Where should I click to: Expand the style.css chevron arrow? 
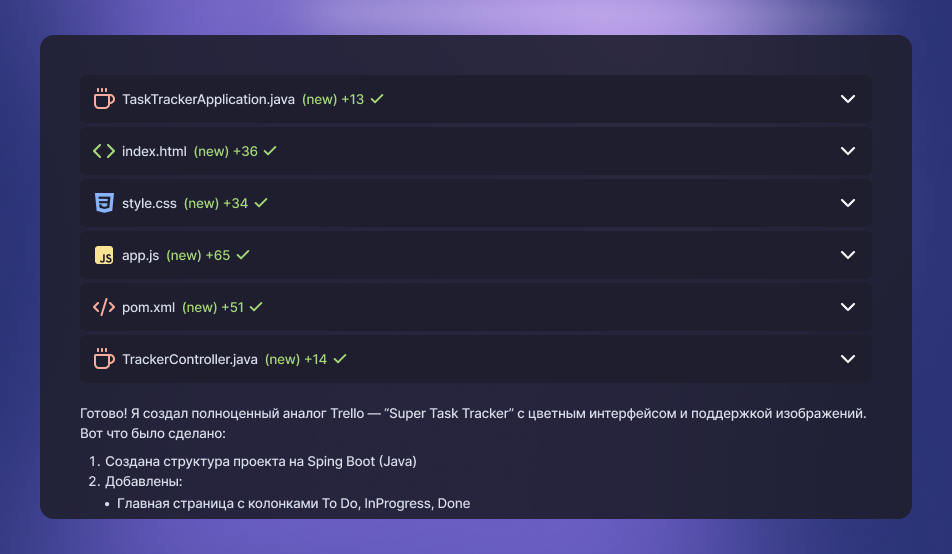pyautogui.click(x=848, y=203)
